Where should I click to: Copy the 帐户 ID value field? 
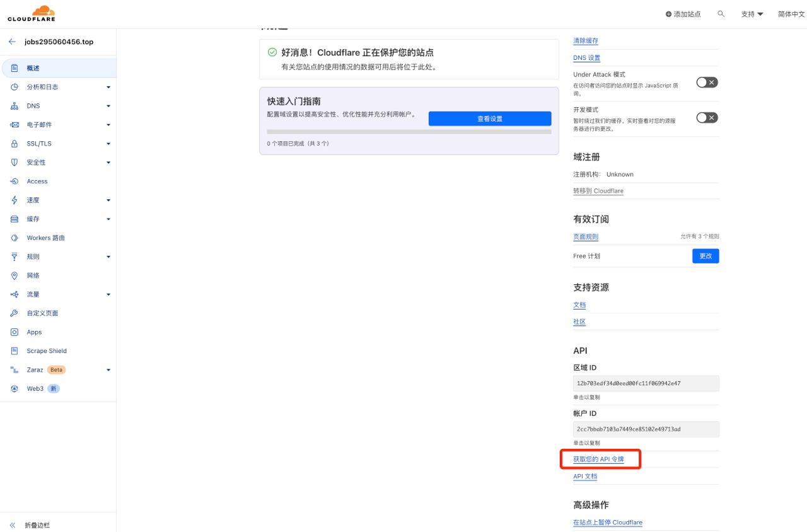click(646, 429)
